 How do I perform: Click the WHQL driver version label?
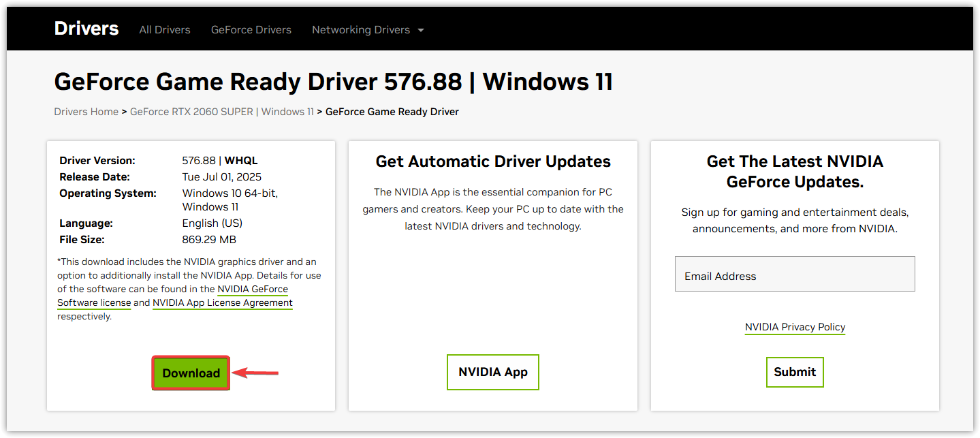click(x=241, y=161)
